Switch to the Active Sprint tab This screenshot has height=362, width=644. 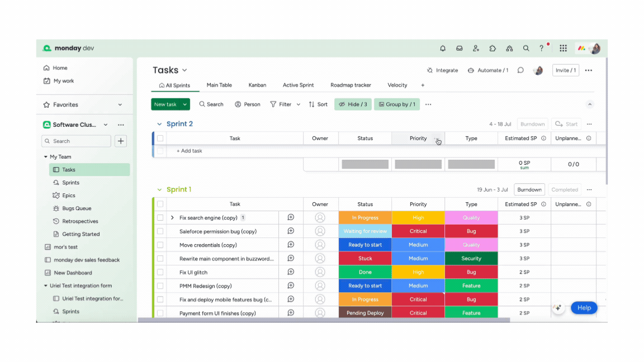pos(298,85)
